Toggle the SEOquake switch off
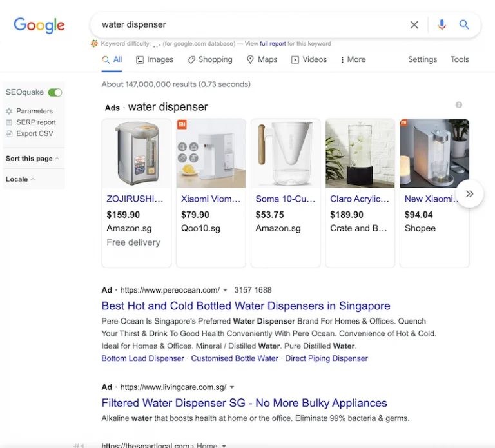 click(55, 93)
